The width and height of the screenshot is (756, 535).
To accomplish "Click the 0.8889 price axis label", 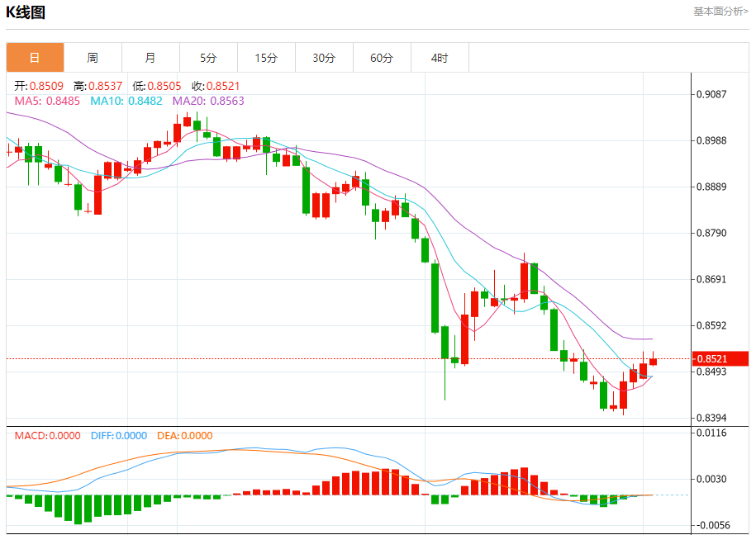I will [711, 187].
